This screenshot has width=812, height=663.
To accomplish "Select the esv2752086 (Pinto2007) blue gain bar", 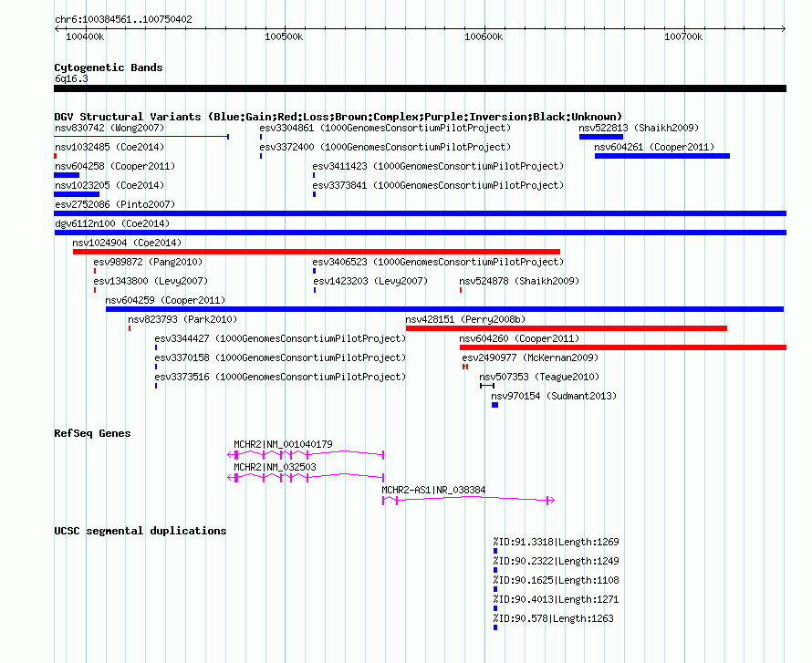I will [420, 213].
